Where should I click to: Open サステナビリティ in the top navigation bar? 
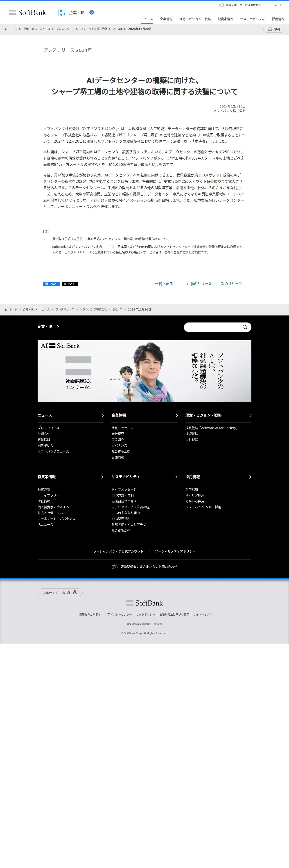(252, 19)
